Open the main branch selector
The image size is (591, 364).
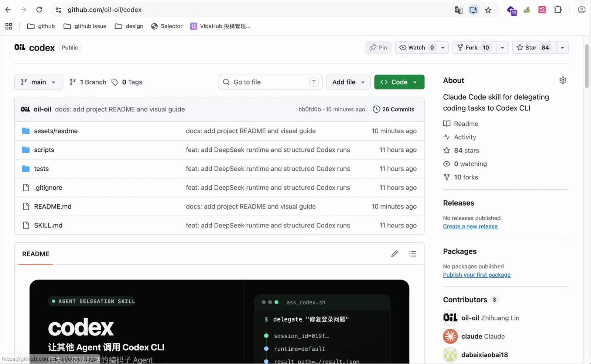click(38, 82)
